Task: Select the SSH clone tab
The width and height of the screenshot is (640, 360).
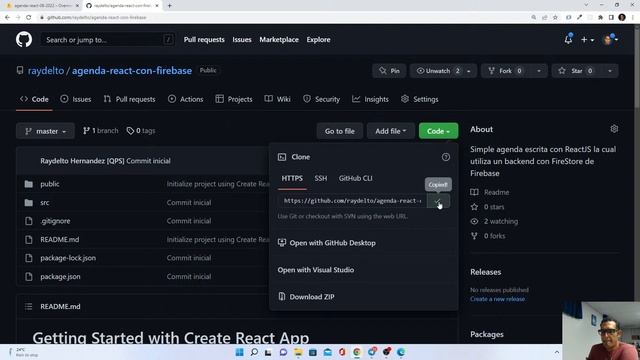Action: (x=321, y=178)
